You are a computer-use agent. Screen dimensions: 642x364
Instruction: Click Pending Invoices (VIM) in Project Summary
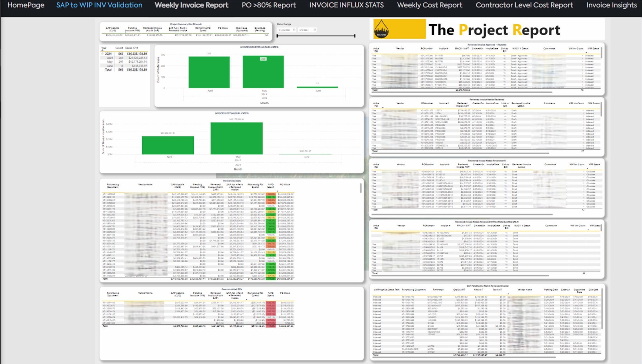pyautogui.click(x=132, y=29)
